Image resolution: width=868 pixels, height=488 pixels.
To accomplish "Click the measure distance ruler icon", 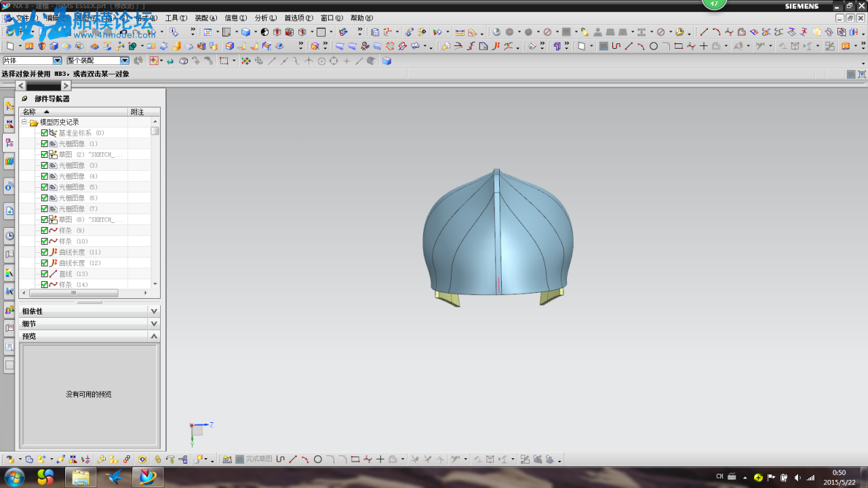I will (460, 32).
